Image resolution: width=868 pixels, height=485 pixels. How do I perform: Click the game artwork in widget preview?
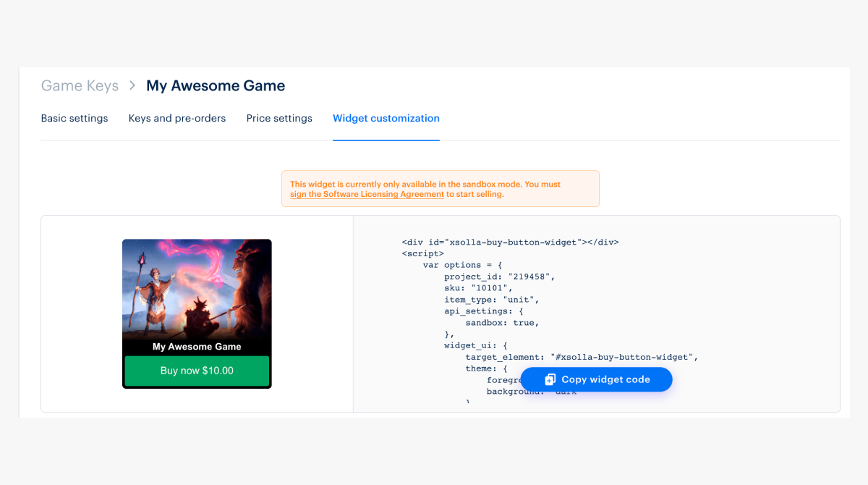point(197,288)
